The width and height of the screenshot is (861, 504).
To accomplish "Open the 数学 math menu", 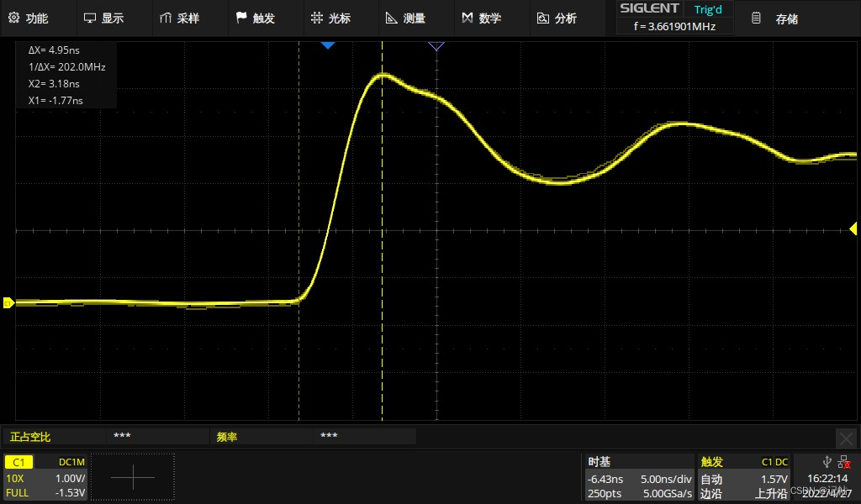I will pos(482,18).
